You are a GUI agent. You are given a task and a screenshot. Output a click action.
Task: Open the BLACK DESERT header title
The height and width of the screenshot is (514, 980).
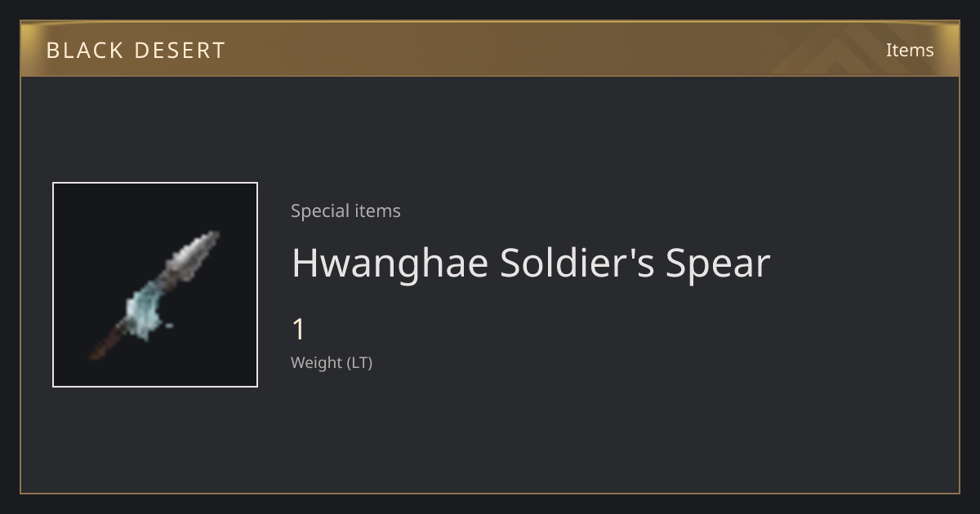(x=136, y=51)
